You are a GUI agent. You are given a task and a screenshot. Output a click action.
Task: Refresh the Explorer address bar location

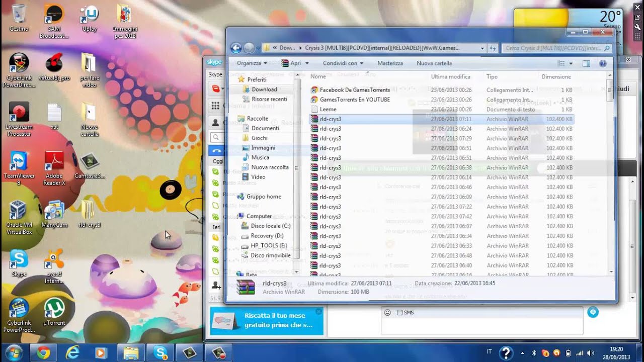click(493, 48)
